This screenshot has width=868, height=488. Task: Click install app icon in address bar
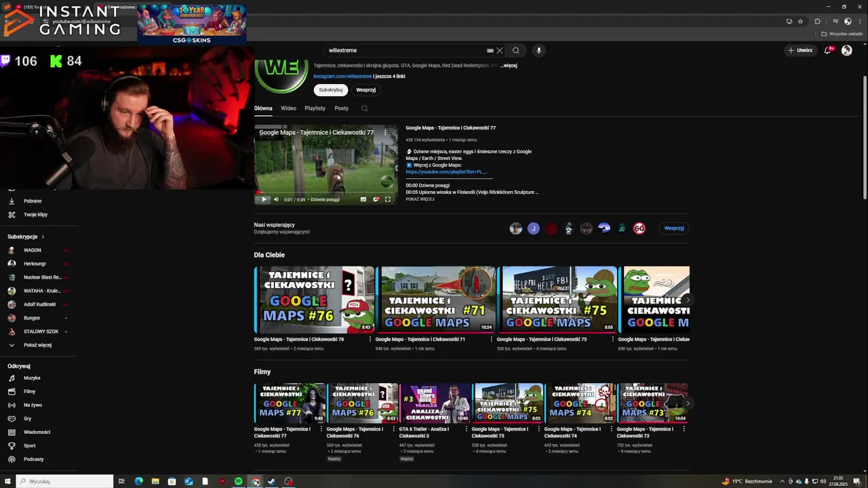[x=789, y=21]
